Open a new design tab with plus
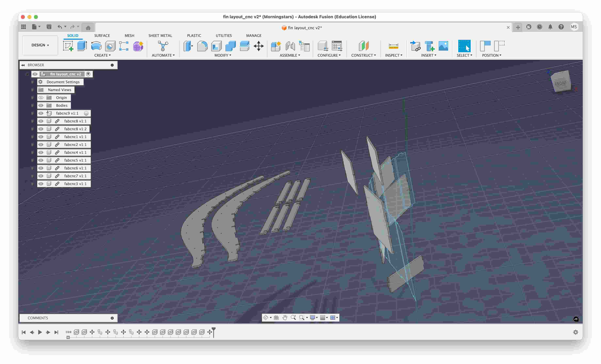Screen dimensions: 601x364 pyautogui.click(x=518, y=27)
